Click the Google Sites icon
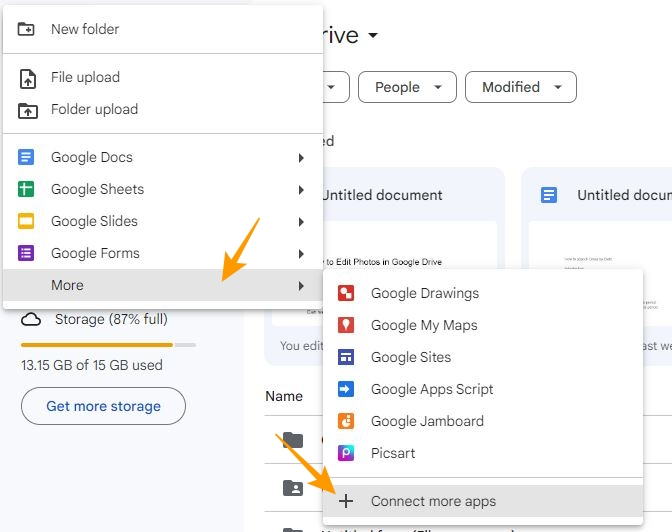Image resolution: width=672 pixels, height=532 pixels. (346, 357)
